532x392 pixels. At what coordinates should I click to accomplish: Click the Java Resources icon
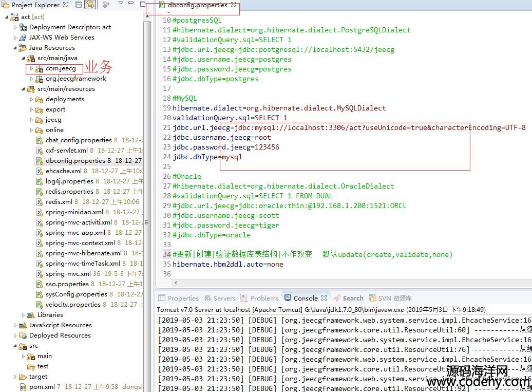pos(23,48)
